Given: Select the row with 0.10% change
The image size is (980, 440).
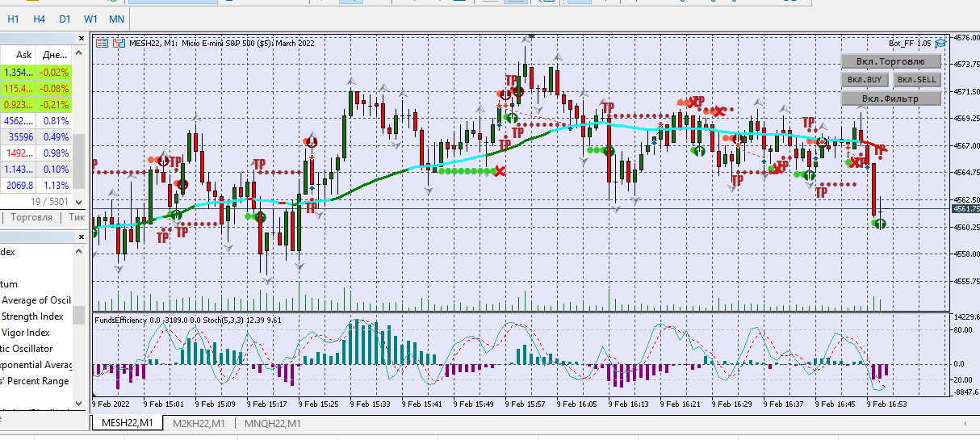Looking at the screenshot, I should tap(36, 169).
